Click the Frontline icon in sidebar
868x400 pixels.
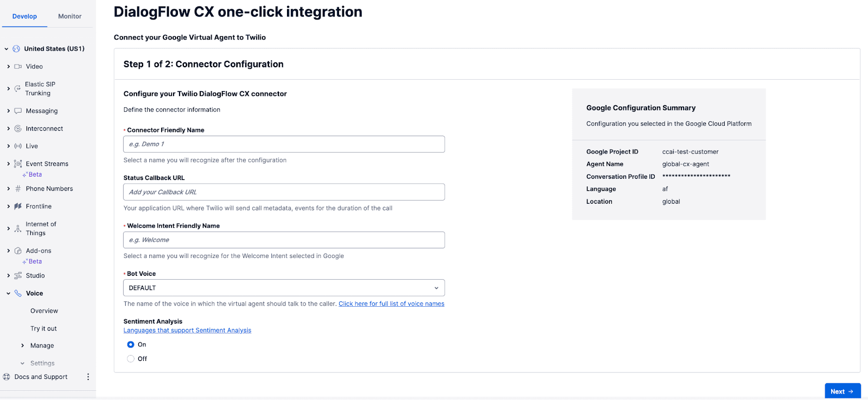(18, 207)
